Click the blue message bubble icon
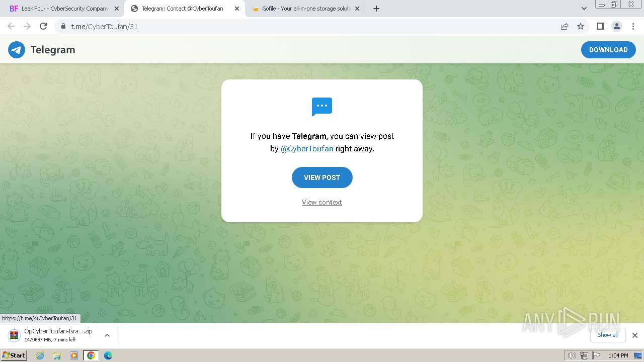Image resolution: width=644 pixels, height=362 pixels. coord(322,107)
